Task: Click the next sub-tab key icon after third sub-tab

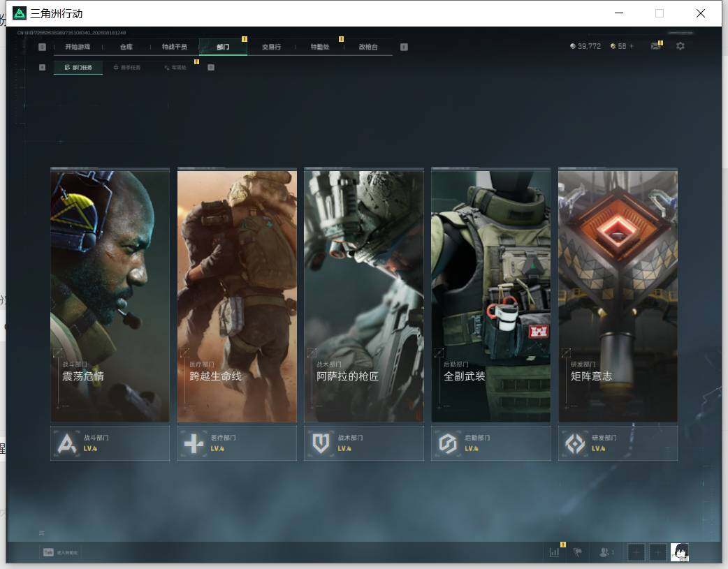Action: coord(211,68)
